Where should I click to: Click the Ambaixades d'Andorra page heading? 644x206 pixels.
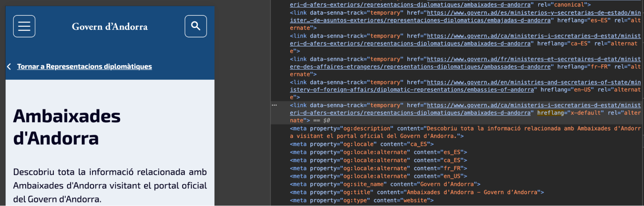67,127
